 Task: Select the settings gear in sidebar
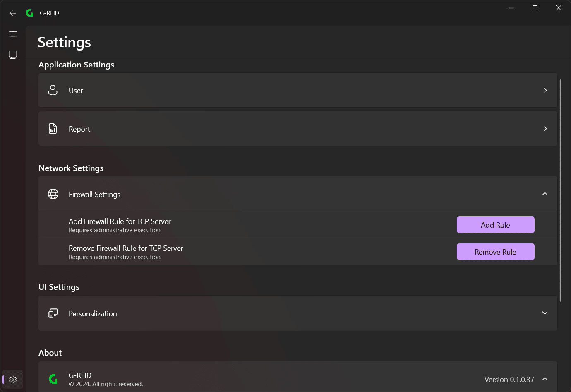[13, 380]
